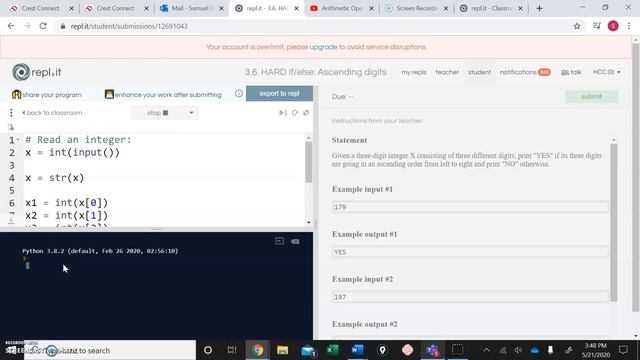This screenshot has width=640, height=360.
Task: Collapse code fold arrow at line 1
Action: coord(18,140)
